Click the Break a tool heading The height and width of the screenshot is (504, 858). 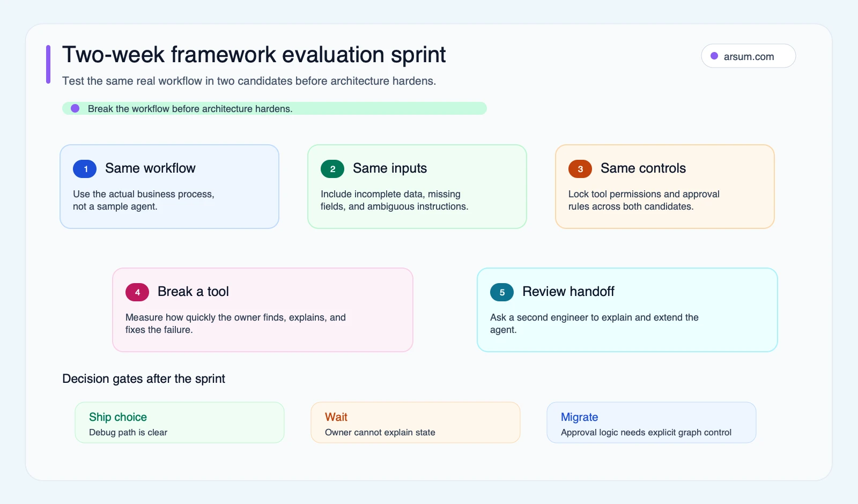click(x=193, y=292)
